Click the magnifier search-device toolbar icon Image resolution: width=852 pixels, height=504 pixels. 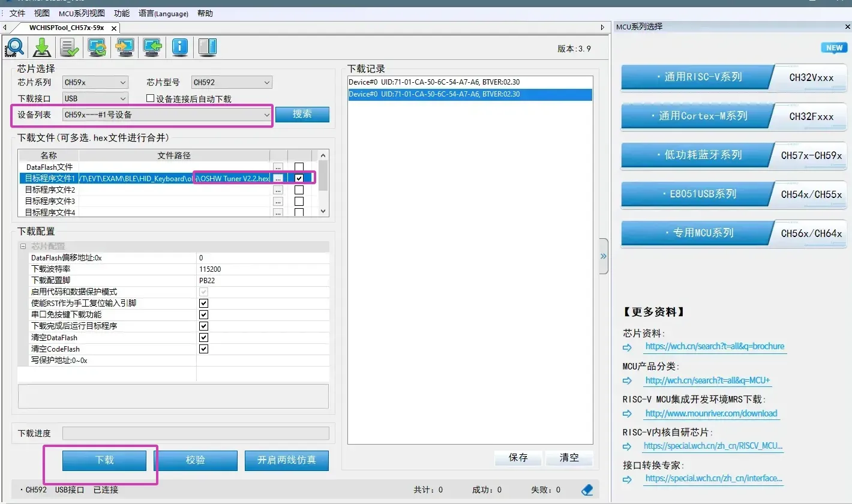pos(14,47)
